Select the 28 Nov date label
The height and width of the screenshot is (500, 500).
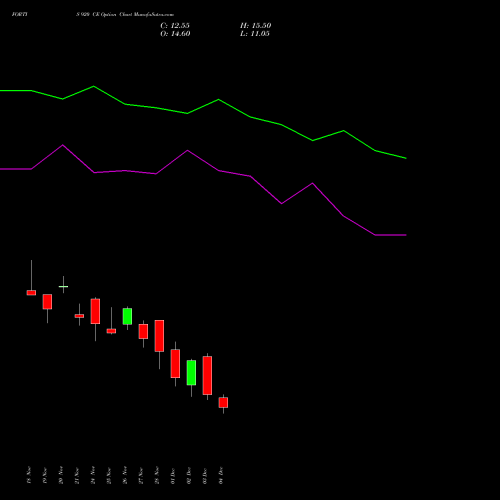pos(157,475)
